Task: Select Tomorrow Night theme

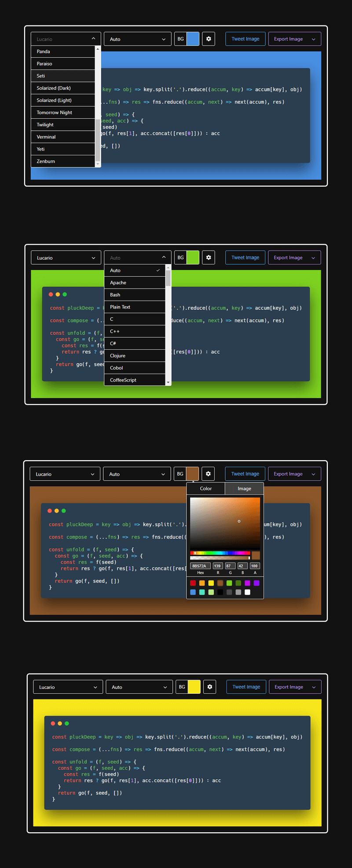Action: point(63,113)
